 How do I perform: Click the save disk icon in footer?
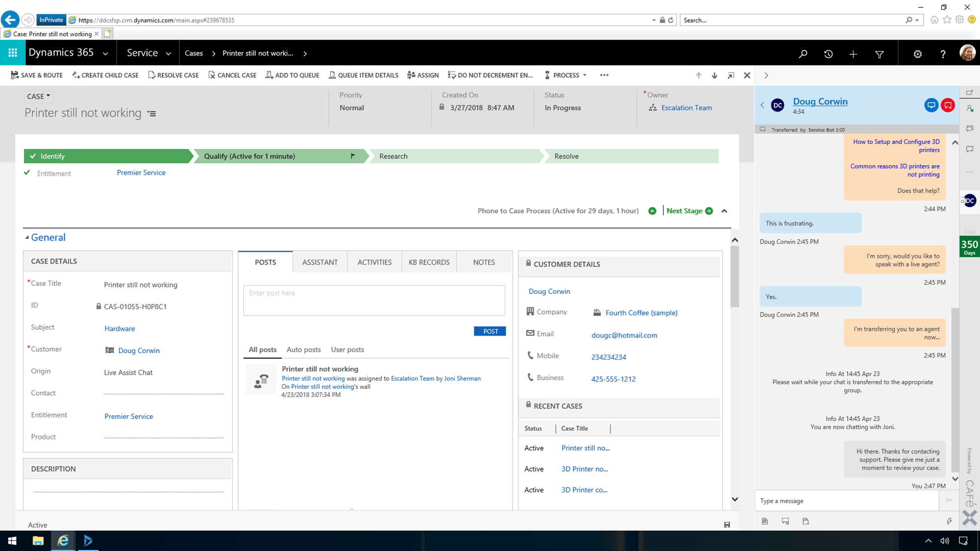(727, 525)
